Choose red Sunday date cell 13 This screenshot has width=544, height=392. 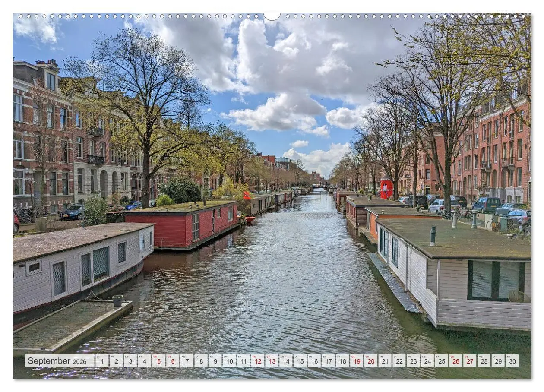pos(272,361)
